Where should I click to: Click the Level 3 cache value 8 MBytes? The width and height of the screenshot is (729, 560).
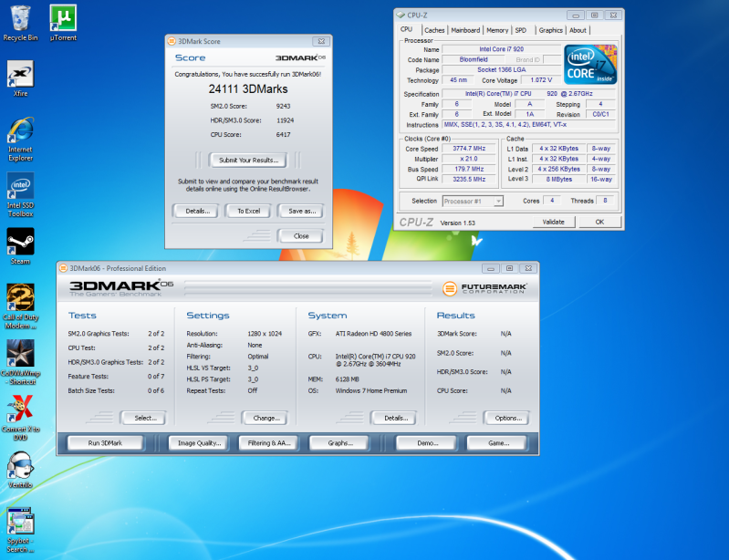[558, 180]
